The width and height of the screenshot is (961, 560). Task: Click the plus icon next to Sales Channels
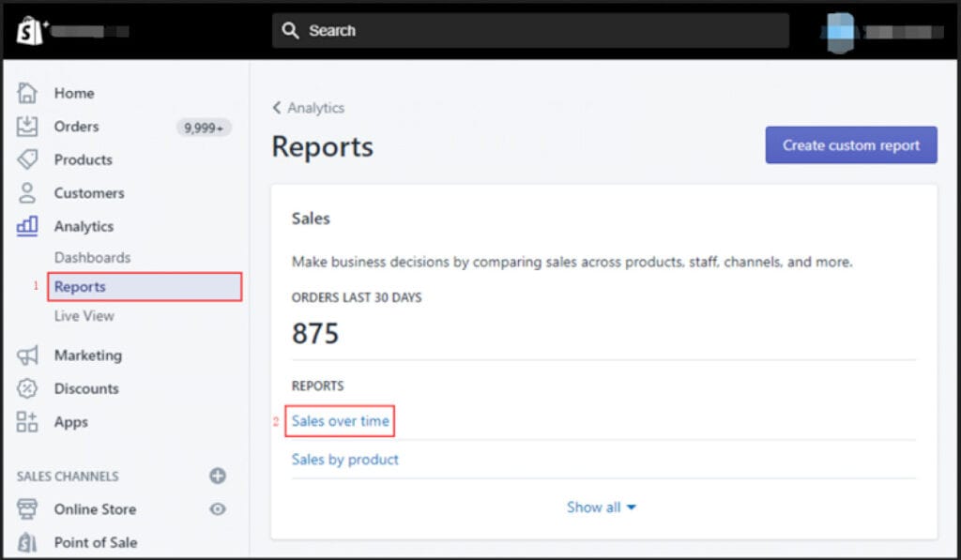click(217, 476)
